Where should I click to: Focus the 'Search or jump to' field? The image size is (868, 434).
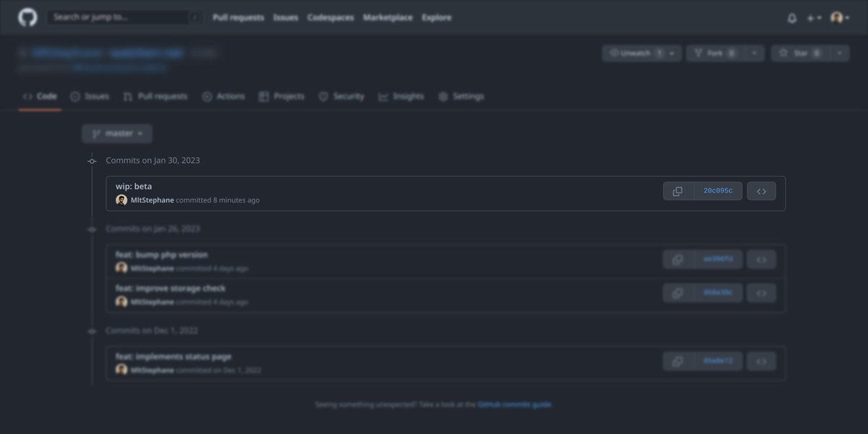(x=124, y=17)
